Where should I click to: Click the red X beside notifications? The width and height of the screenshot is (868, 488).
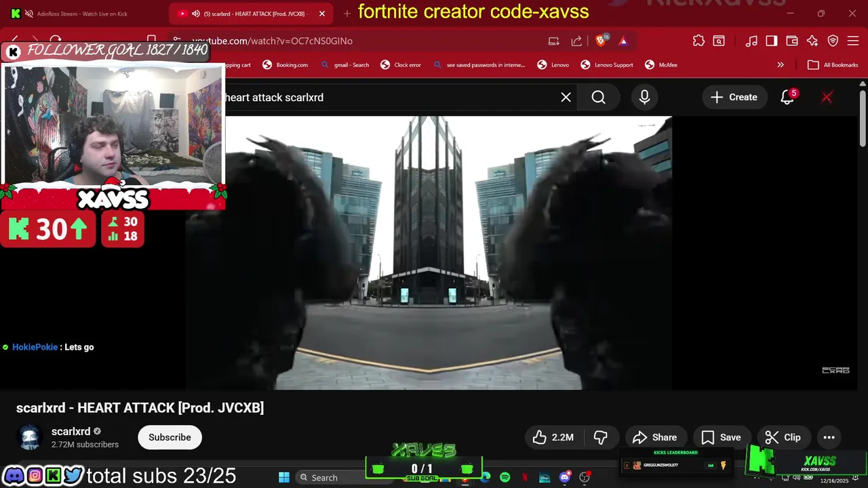[827, 98]
